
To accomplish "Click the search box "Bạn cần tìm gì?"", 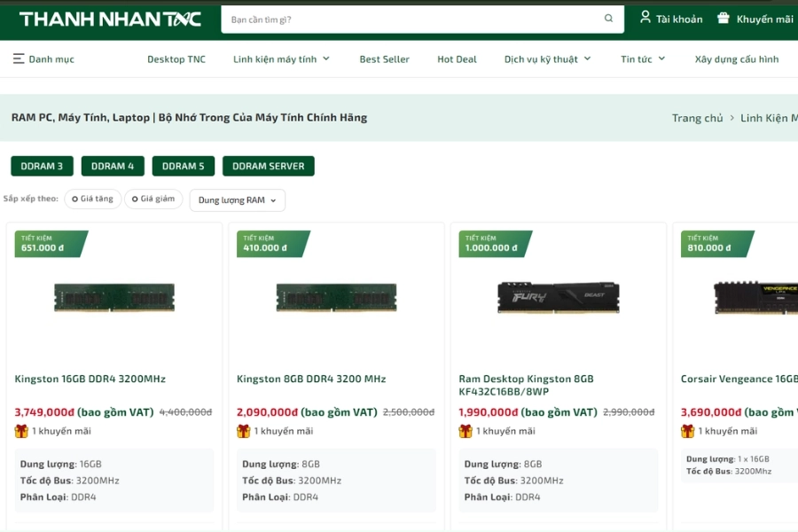I will tap(422, 20).
